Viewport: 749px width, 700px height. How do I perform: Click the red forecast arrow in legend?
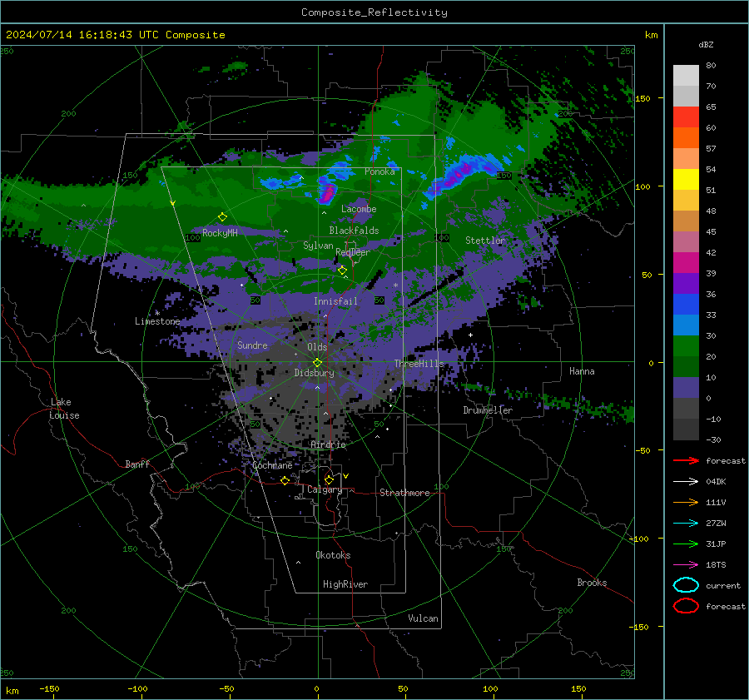coord(686,460)
